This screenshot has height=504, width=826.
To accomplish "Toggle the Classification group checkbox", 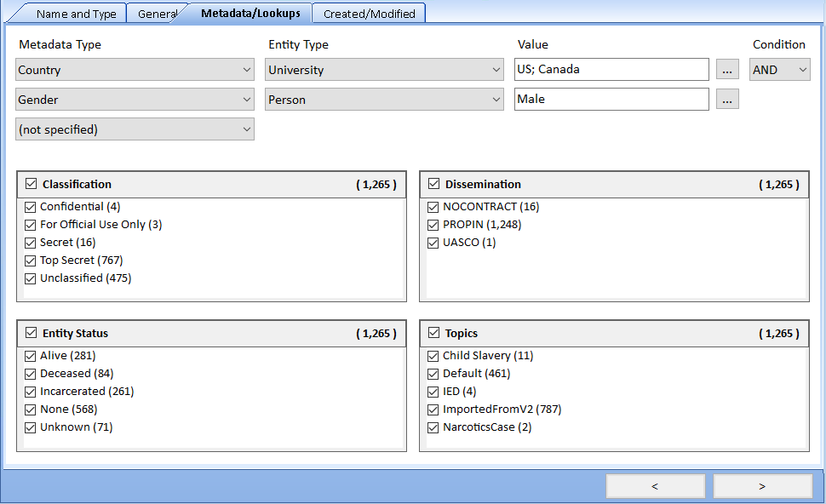I will click(31, 184).
